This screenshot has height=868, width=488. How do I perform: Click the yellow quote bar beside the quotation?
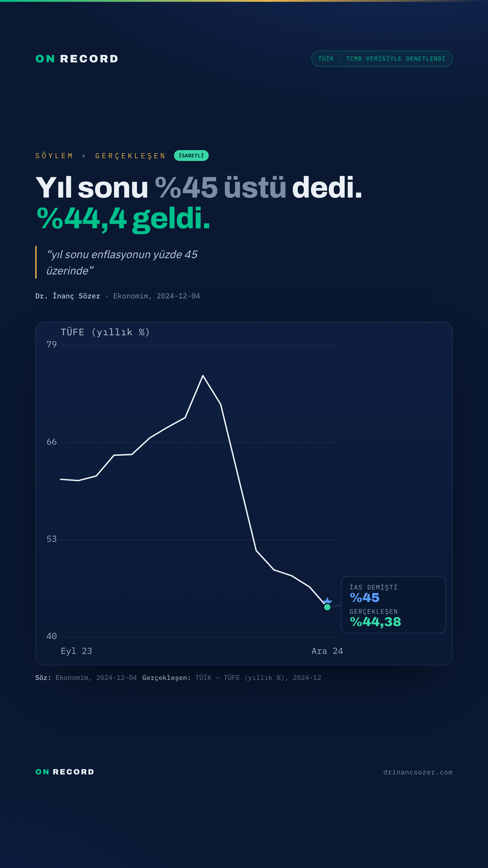36,262
